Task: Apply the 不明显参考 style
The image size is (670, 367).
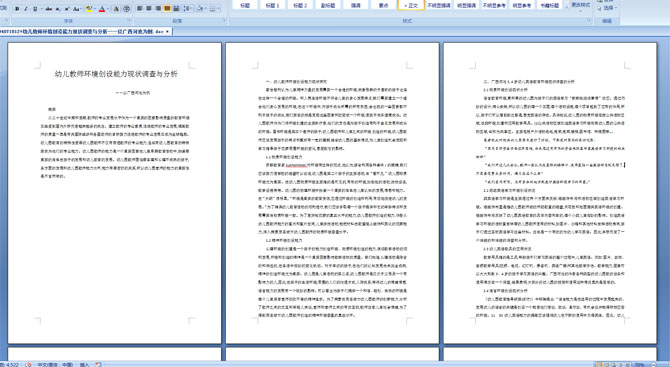Action: (x=494, y=5)
